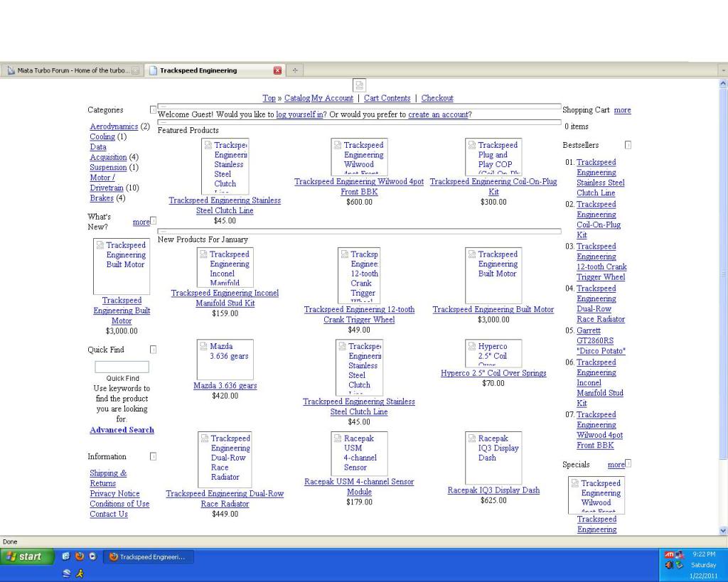
Task: Open a new tab with the plus button
Action: 294,70
